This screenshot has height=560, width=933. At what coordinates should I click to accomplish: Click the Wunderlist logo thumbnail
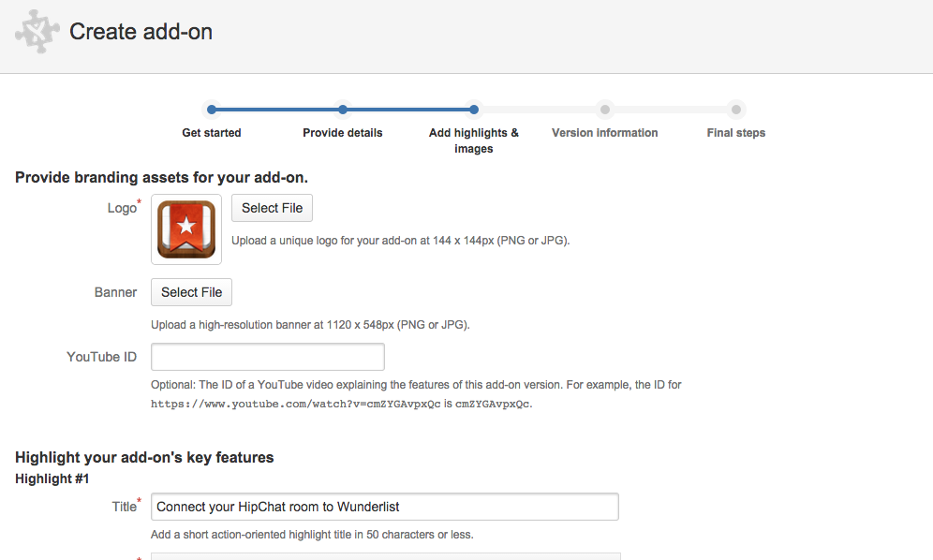point(186,229)
